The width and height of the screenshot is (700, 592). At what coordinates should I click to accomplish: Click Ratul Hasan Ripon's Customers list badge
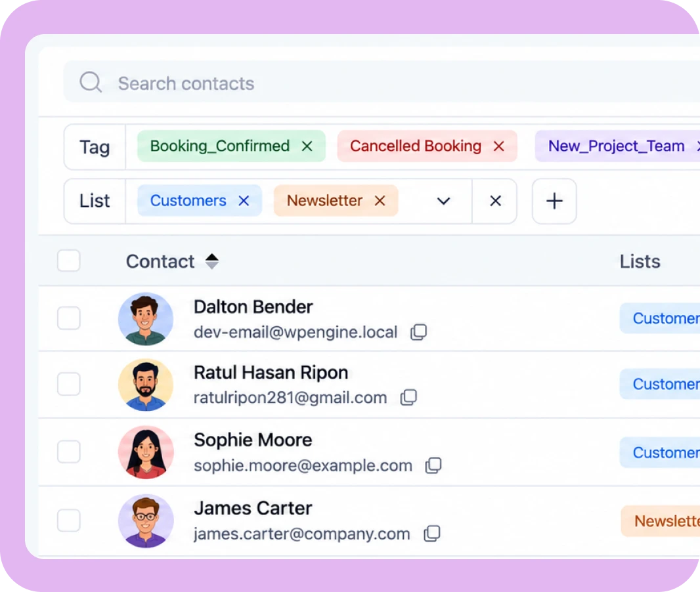tap(660, 384)
